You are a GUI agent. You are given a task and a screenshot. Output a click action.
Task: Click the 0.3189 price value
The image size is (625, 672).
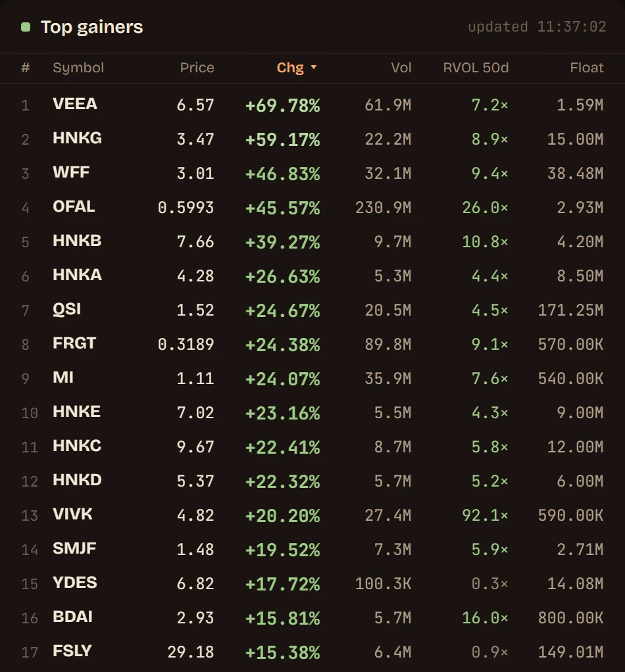coord(186,345)
